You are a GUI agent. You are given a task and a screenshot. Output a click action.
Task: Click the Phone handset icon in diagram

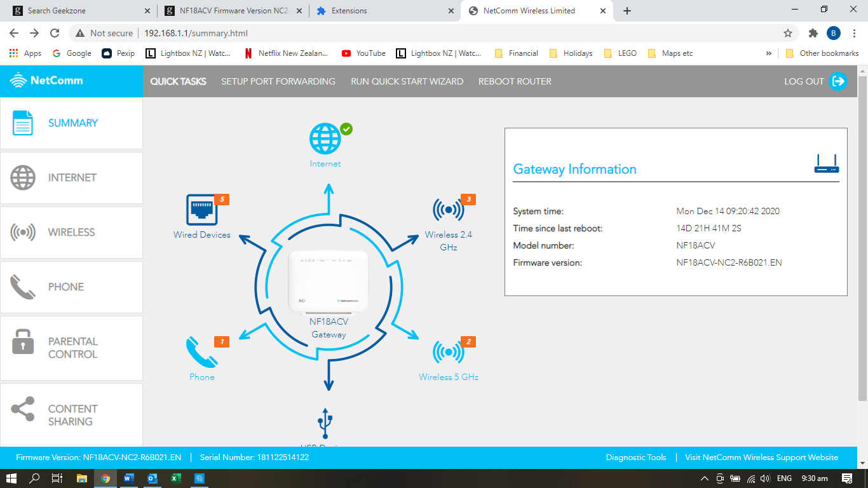pyautogui.click(x=201, y=352)
